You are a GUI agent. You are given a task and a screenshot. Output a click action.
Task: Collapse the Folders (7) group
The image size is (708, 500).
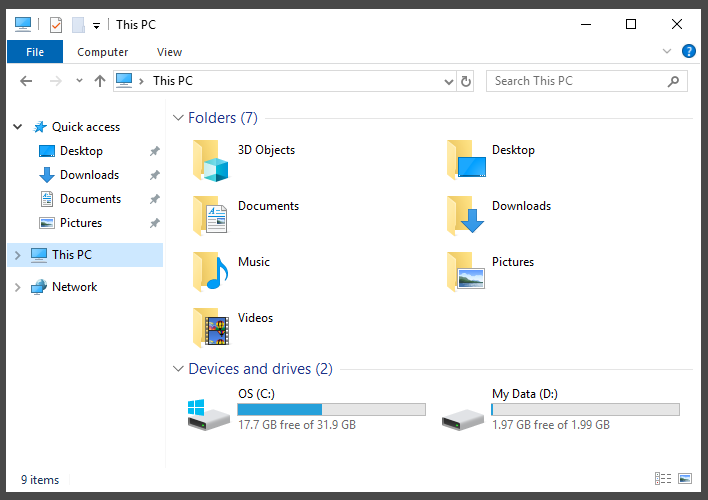178,118
